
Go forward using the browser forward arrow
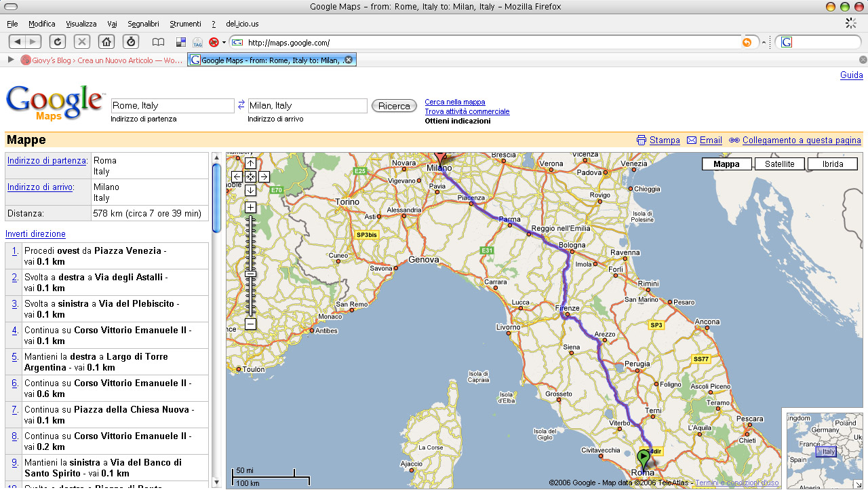[x=33, y=42]
